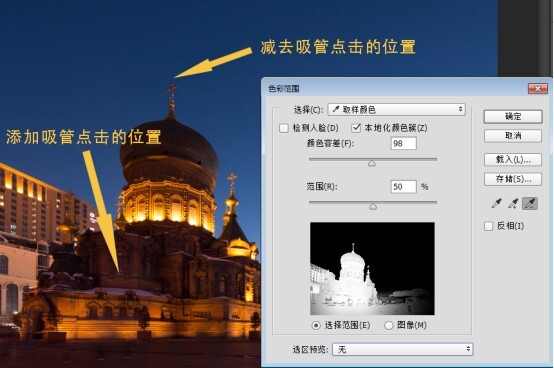The image size is (554, 368).
Task: Click the 取消 button
Action: click(x=513, y=136)
